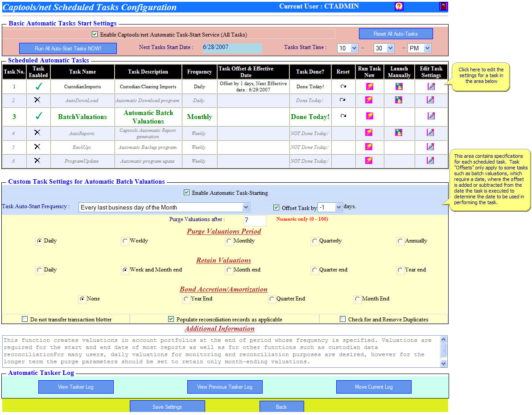Disable the Automatic Task-Start Service checkbox

coord(95,33)
